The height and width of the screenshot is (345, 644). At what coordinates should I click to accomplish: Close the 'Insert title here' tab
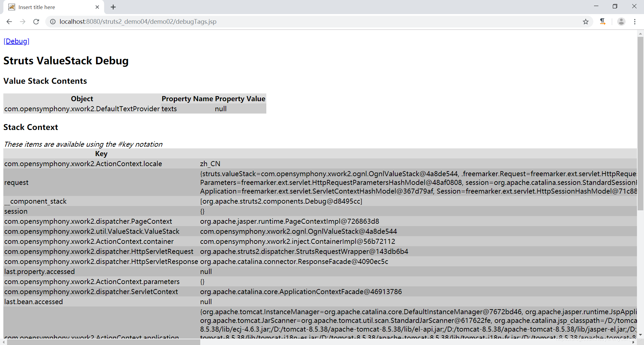point(97,7)
